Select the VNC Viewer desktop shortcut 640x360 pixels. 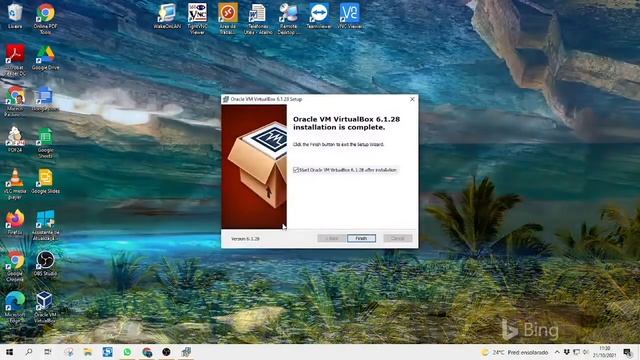pyautogui.click(x=350, y=16)
